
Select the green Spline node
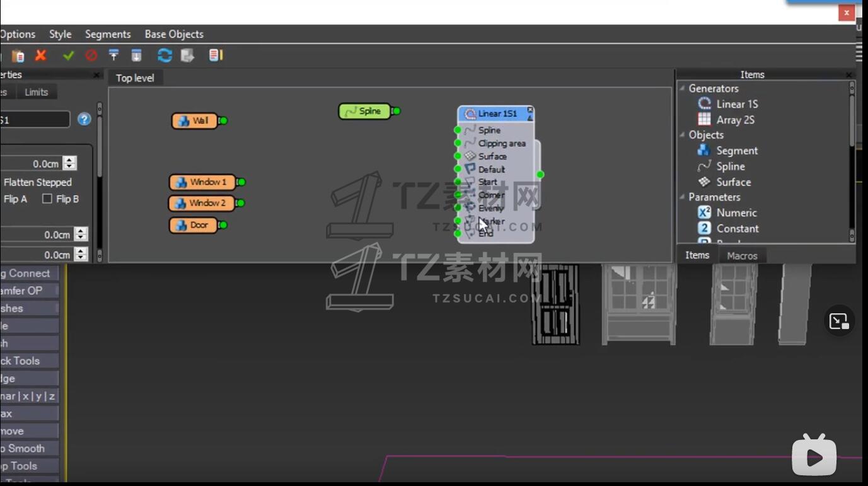[364, 112]
